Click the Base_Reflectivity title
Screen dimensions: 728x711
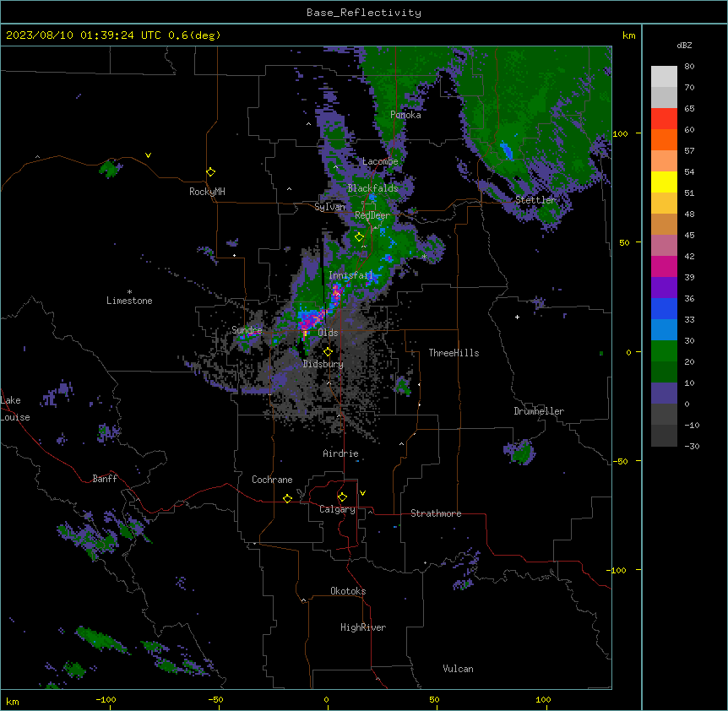pos(364,13)
